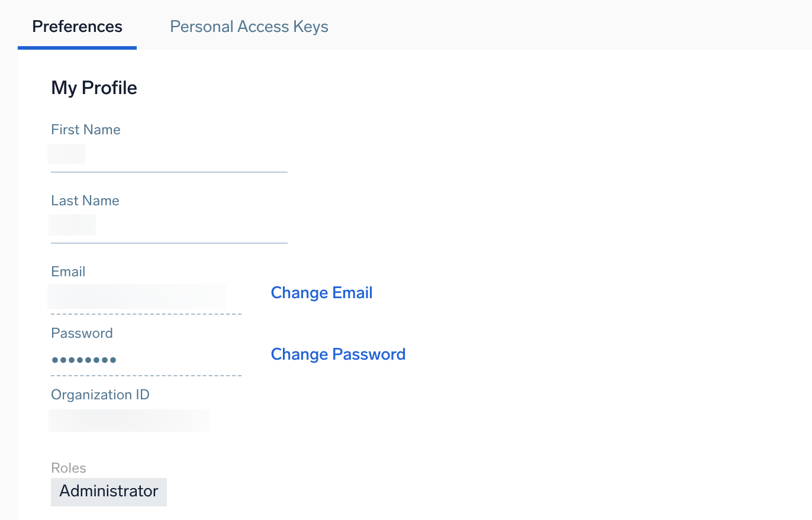
Task: Click the masked password dots
Action: coord(83,359)
